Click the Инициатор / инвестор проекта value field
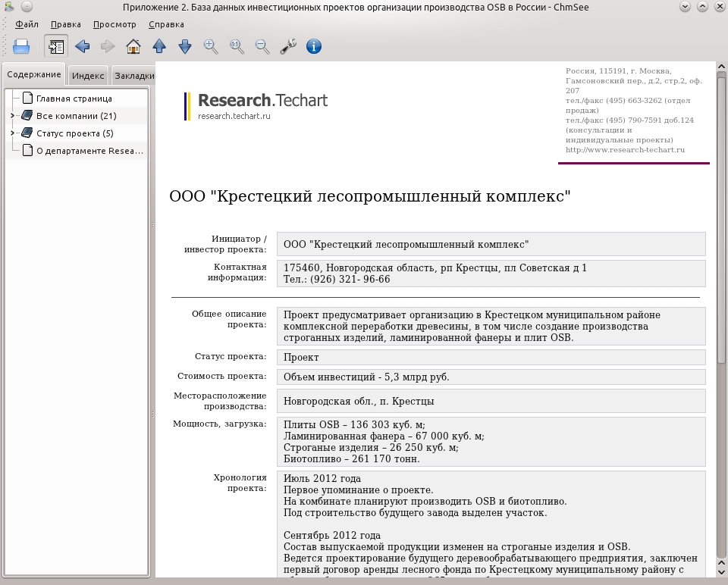The height and width of the screenshot is (585, 728). click(x=491, y=244)
